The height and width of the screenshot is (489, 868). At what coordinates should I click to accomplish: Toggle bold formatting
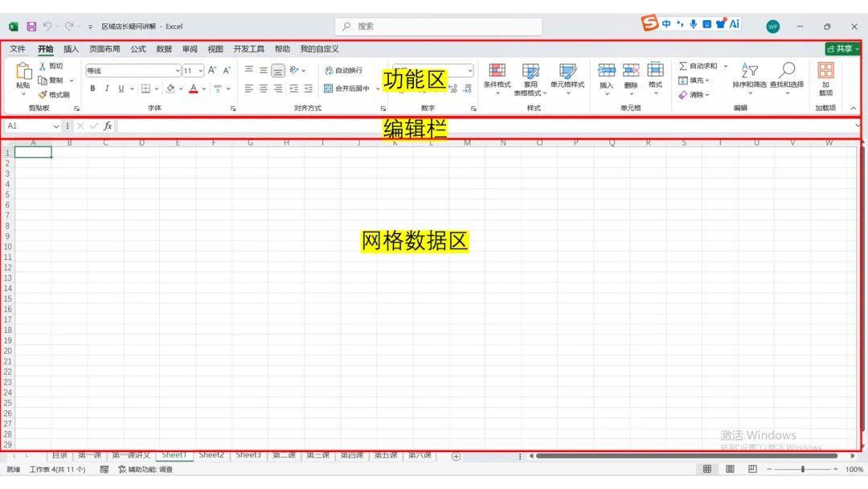click(x=92, y=88)
